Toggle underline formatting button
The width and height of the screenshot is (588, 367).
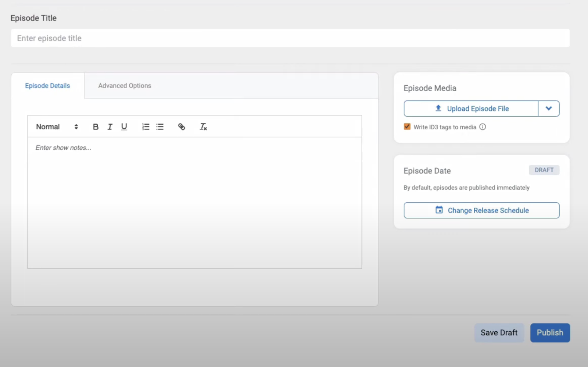coord(124,127)
